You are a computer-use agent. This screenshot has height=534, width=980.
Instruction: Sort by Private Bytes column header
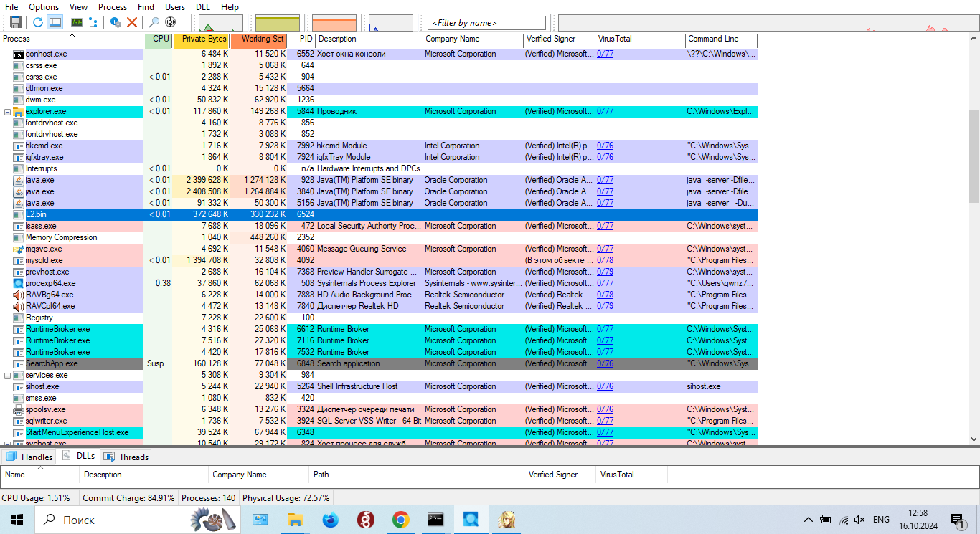click(201, 39)
